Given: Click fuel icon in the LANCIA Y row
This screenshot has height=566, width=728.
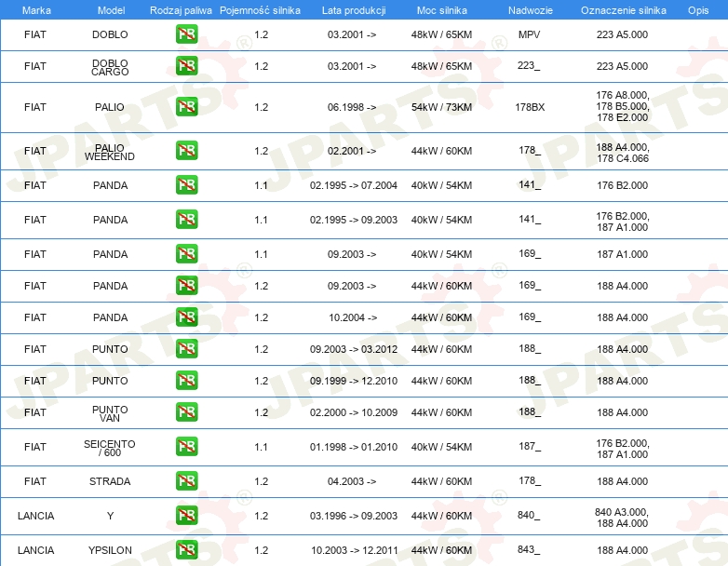Looking at the screenshot, I should point(186,515).
